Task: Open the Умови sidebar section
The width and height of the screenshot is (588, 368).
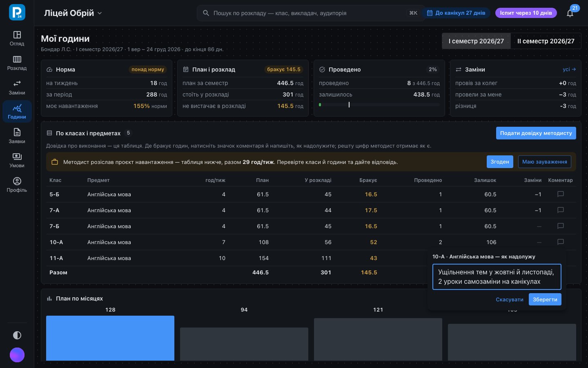Action: coord(17,160)
